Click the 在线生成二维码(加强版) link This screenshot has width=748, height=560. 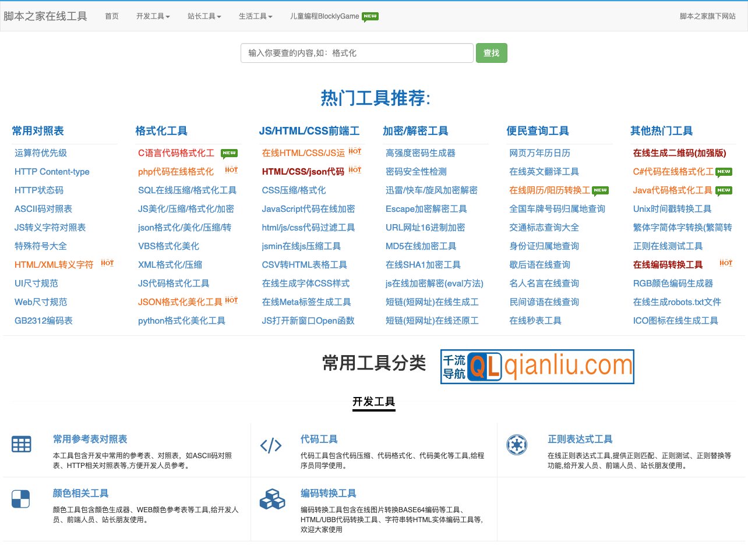point(678,153)
